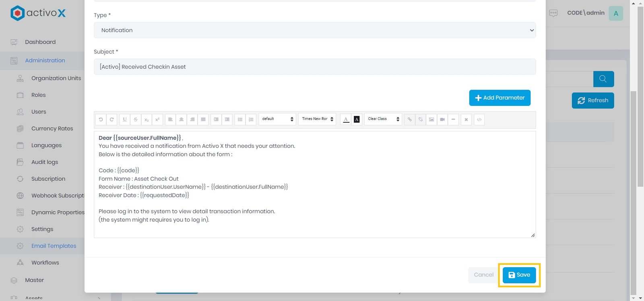This screenshot has width=644, height=301.
Task: Go to Roles in the sidebar
Action: (x=39, y=95)
